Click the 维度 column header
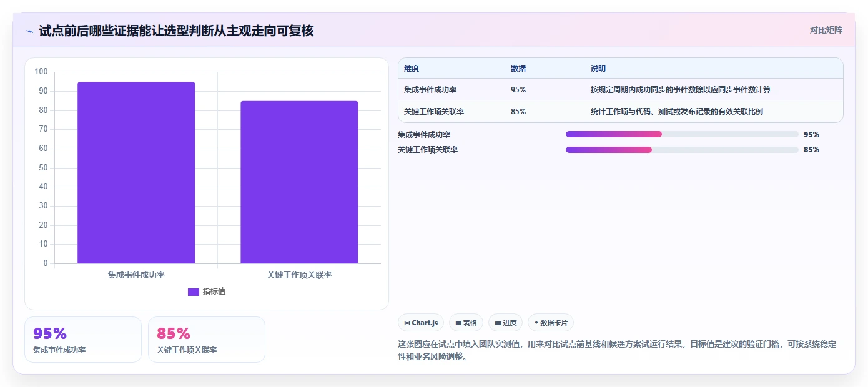868x387 pixels. pos(412,69)
